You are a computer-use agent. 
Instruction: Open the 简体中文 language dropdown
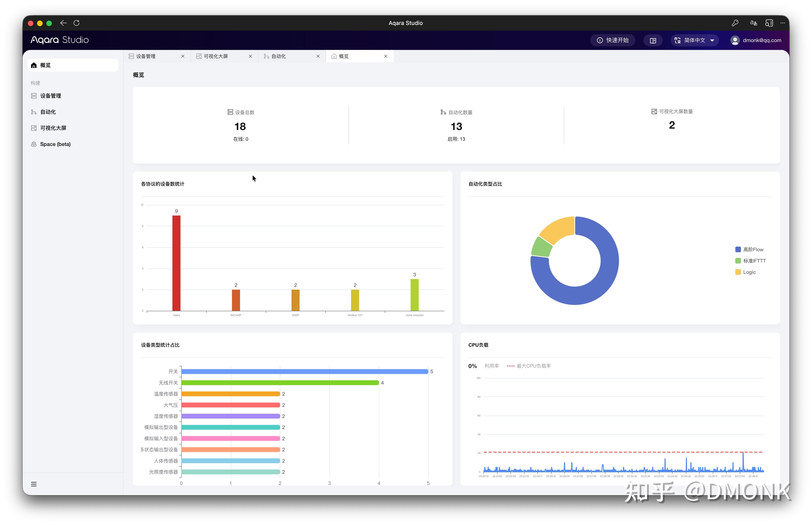pos(695,40)
